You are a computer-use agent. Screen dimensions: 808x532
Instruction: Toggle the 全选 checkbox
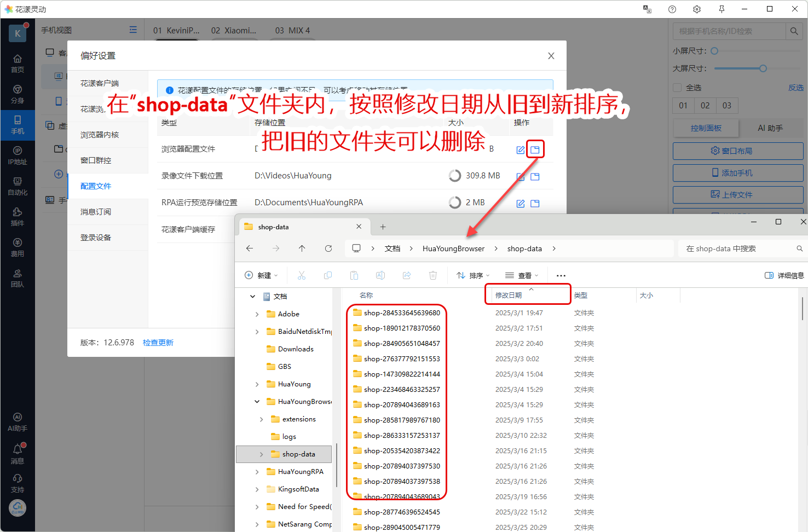677,88
